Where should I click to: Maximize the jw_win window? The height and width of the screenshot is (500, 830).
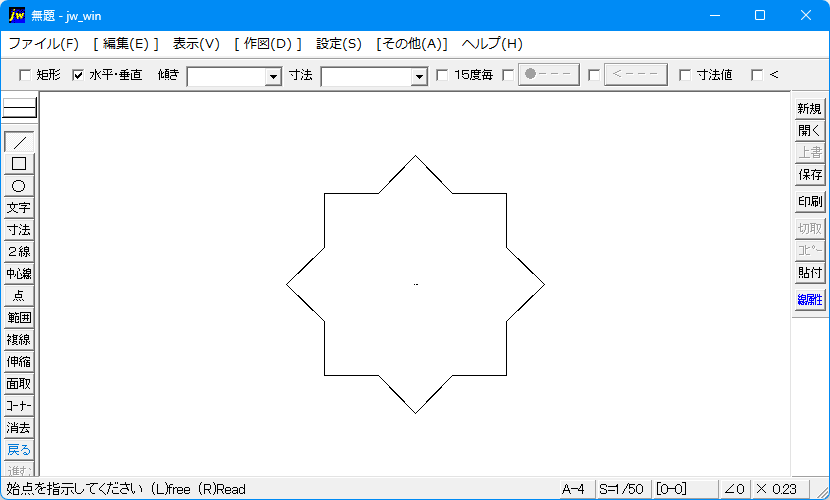click(760, 15)
